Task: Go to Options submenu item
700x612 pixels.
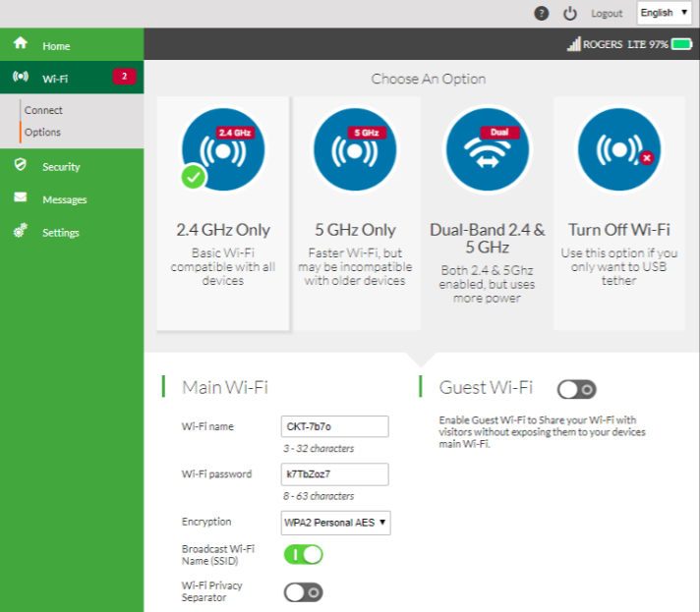Action: click(x=42, y=133)
